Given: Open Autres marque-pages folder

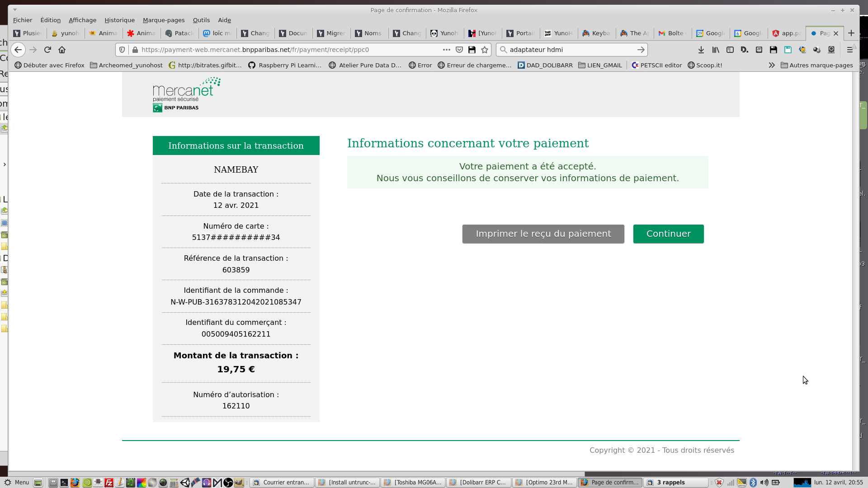Looking at the screenshot, I should coord(816,65).
